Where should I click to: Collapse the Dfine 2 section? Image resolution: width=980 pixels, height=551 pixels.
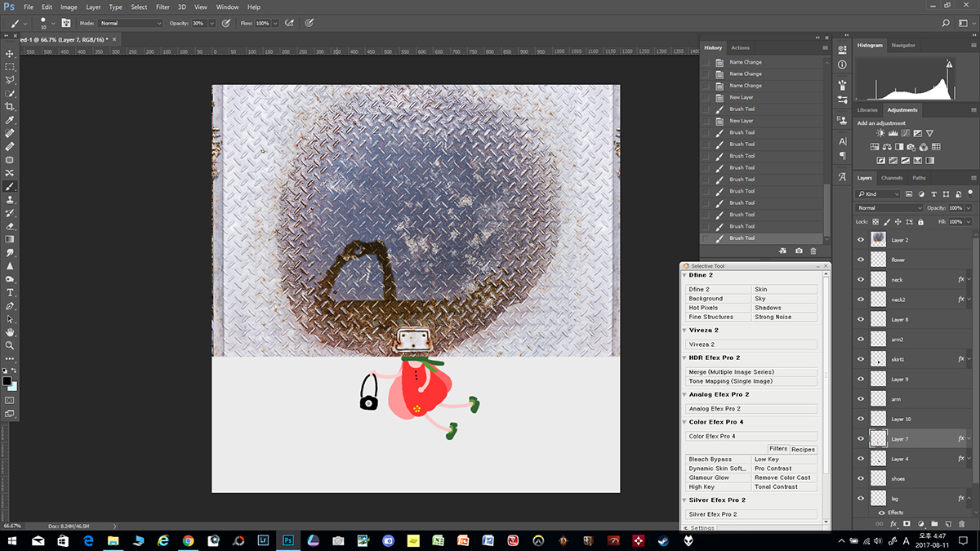pyautogui.click(x=684, y=276)
